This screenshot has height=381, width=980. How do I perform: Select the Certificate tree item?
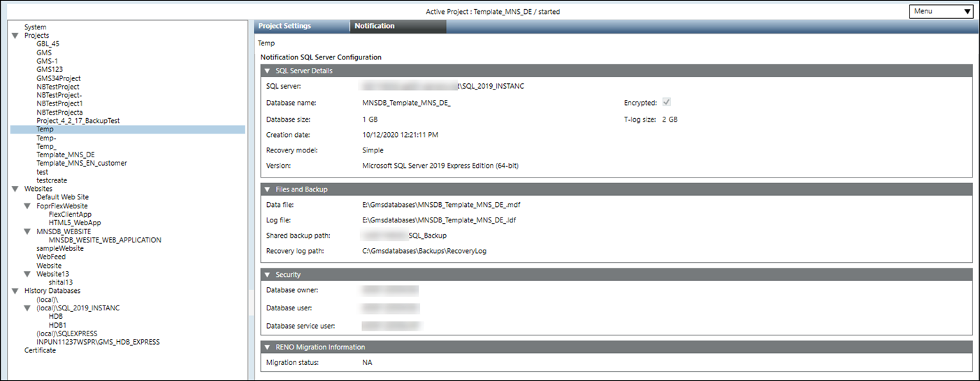[x=40, y=350]
